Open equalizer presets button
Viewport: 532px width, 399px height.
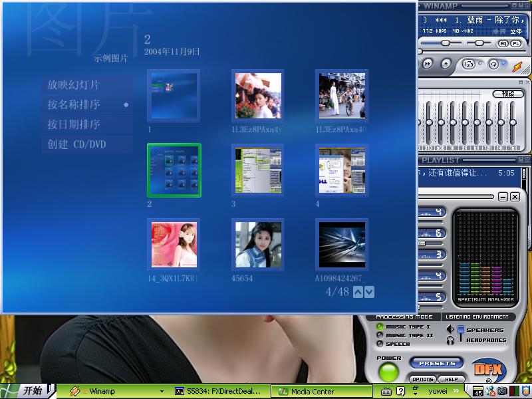point(509,94)
